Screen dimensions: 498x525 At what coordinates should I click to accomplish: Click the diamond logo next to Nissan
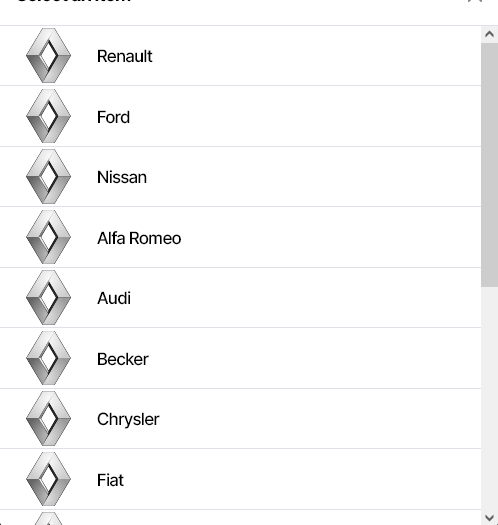pos(49,176)
